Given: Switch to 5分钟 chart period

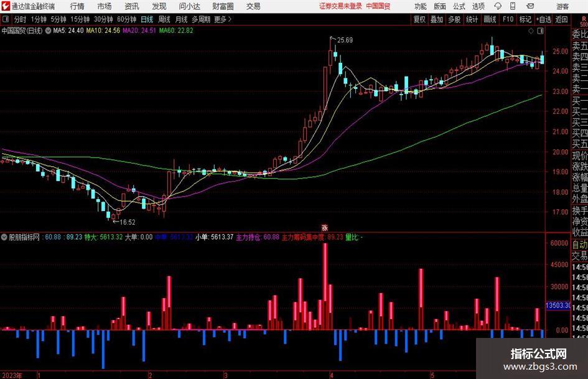Looking at the screenshot, I should pos(58,19).
